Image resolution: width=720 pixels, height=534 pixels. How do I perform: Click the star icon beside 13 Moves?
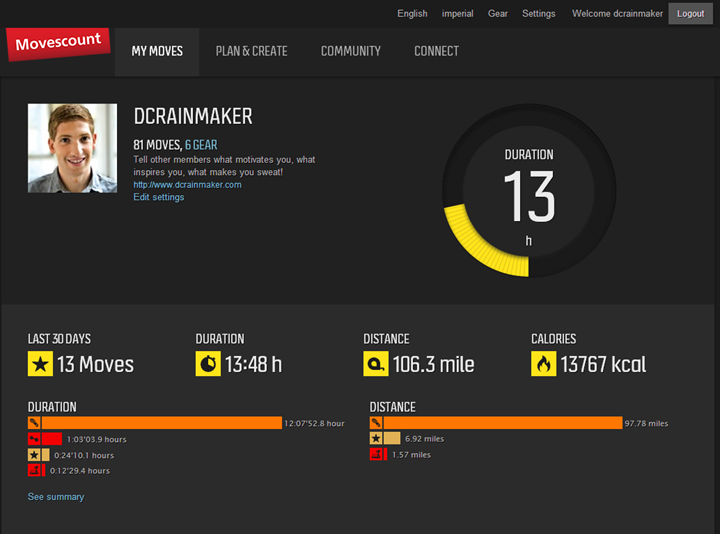40,364
